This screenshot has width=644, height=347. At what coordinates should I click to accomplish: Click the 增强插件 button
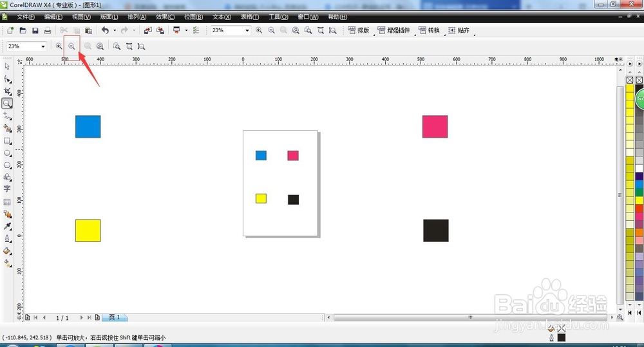pyautogui.click(x=393, y=30)
